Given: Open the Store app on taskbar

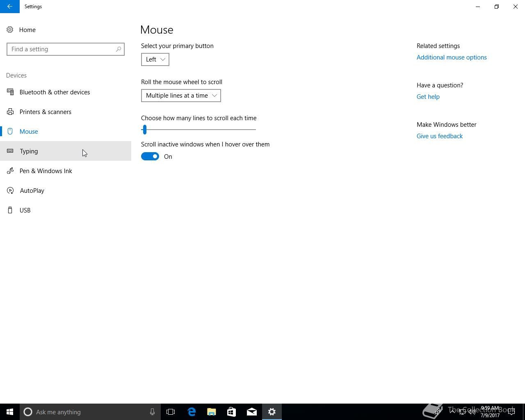Looking at the screenshot, I should (232, 412).
